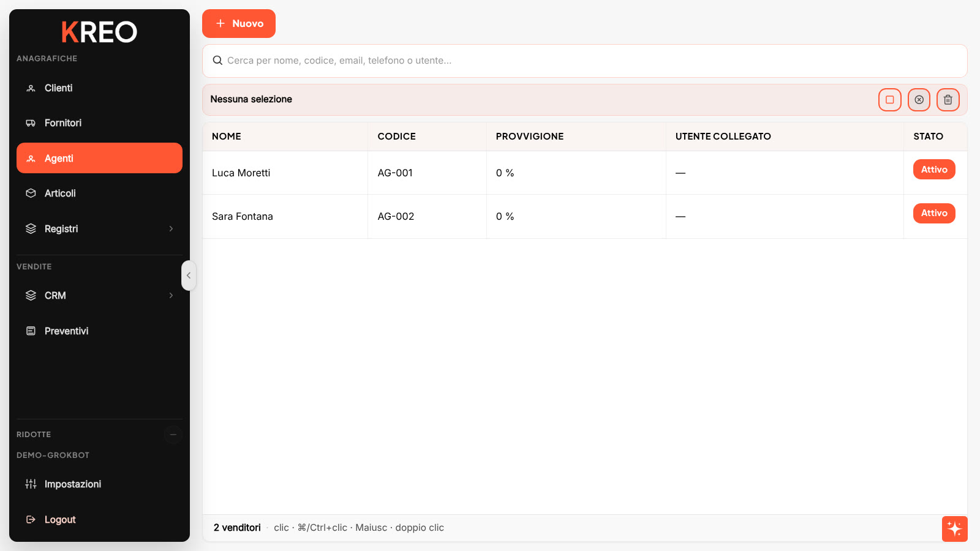The height and width of the screenshot is (551, 980).
Task: Click the Logout exit icon
Action: tap(31, 520)
